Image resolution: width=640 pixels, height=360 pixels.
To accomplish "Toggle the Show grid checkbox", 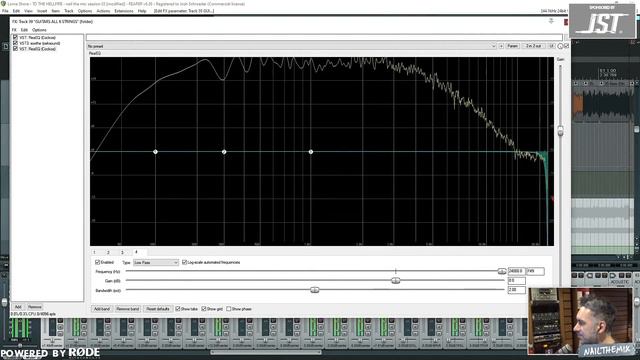I will pyautogui.click(x=204, y=309).
